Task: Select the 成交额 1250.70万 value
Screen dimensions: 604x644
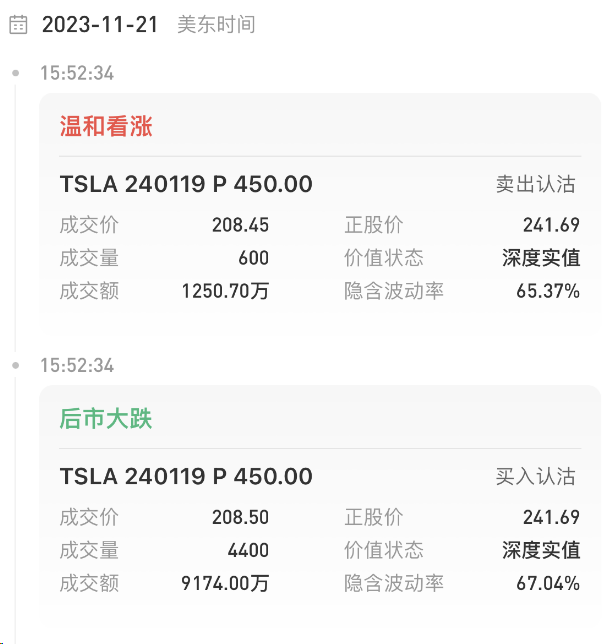Action: click(225, 291)
